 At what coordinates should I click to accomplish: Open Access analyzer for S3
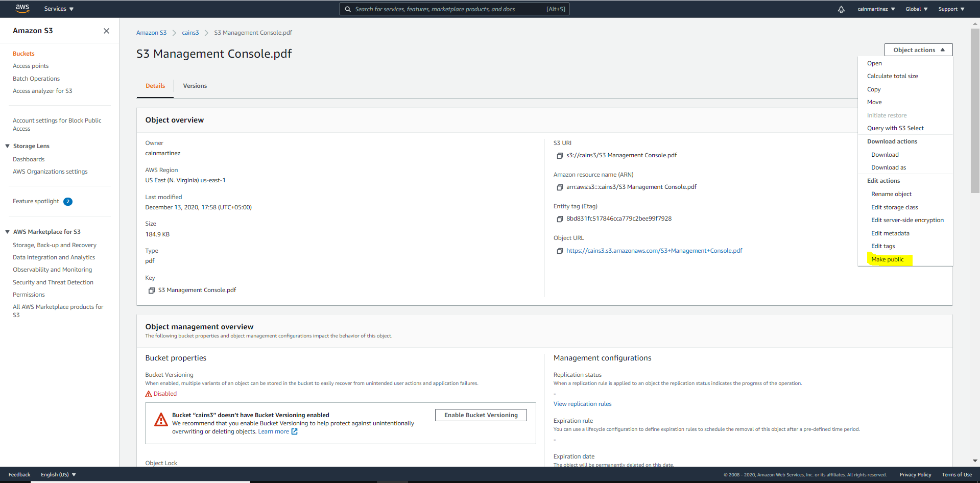click(42, 91)
